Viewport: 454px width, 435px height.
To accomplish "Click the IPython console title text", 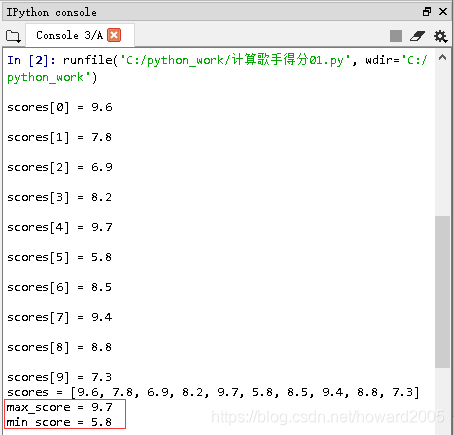I will pos(52,13).
